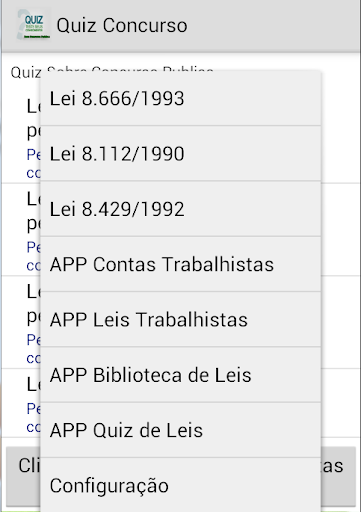Tap the Quiz Concurso app icon
The image size is (361, 512).
click(x=34, y=26)
